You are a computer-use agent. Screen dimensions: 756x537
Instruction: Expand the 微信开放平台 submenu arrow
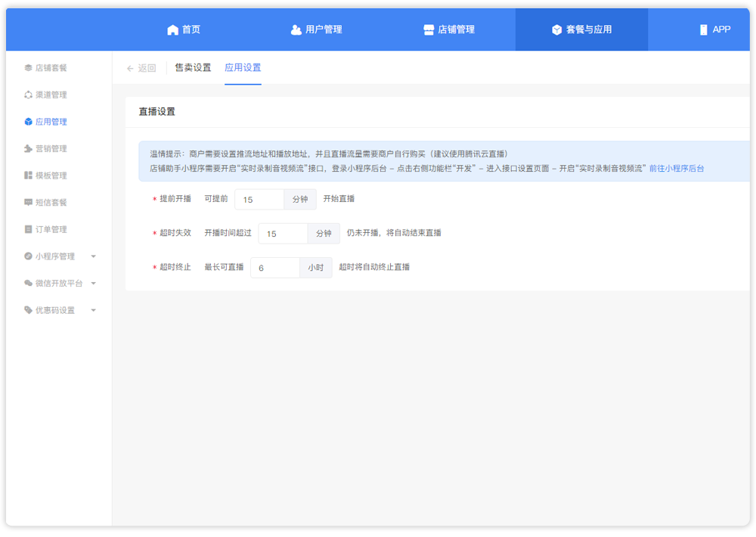coord(94,284)
